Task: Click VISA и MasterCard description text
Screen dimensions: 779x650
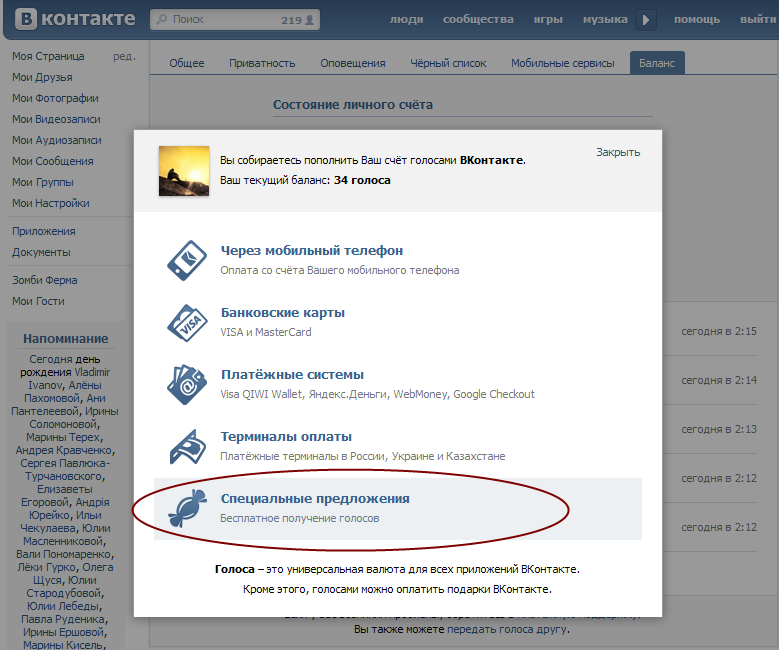Action: pyautogui.click(x=266, y=332)
